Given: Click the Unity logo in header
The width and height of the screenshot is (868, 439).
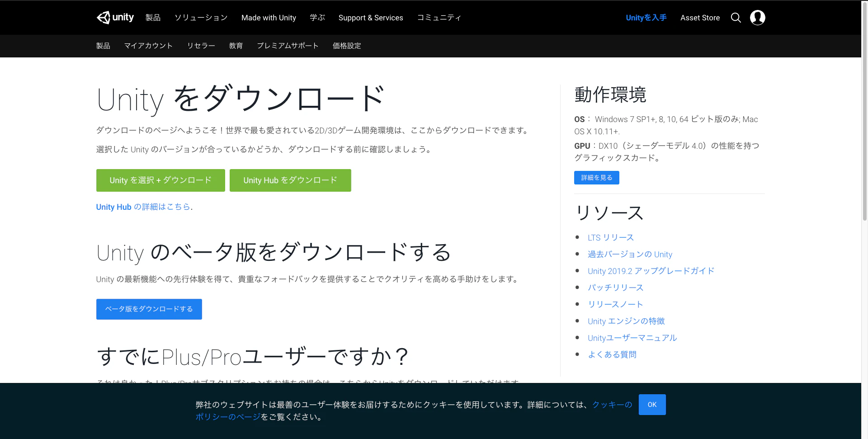Looking at the screenshot, I should (x=115, y=18).
